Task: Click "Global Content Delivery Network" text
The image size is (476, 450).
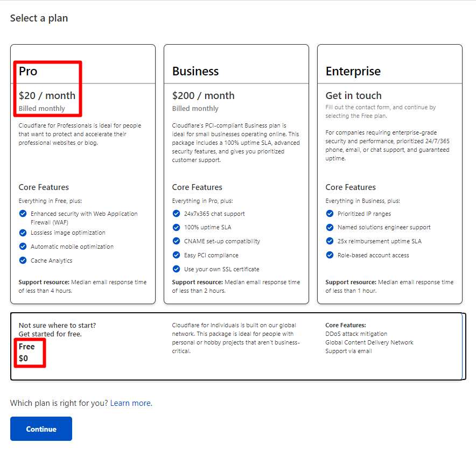Action: [369, 342]
